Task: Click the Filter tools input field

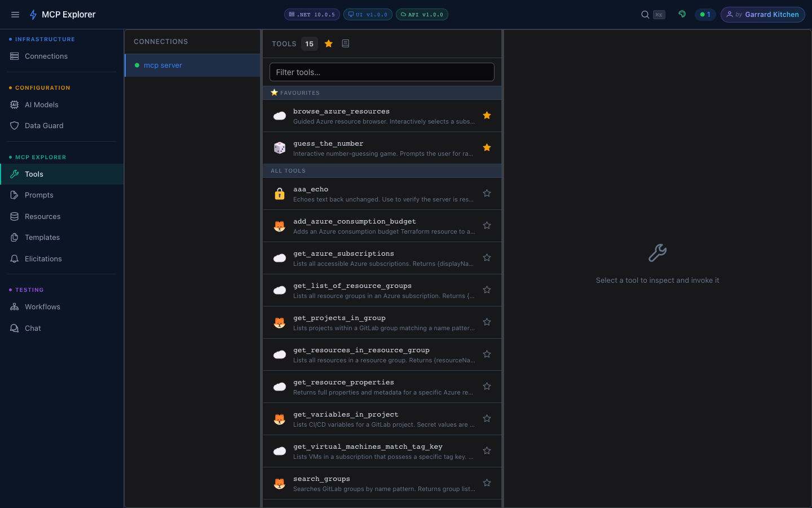Action: click(x=382, y=72)
